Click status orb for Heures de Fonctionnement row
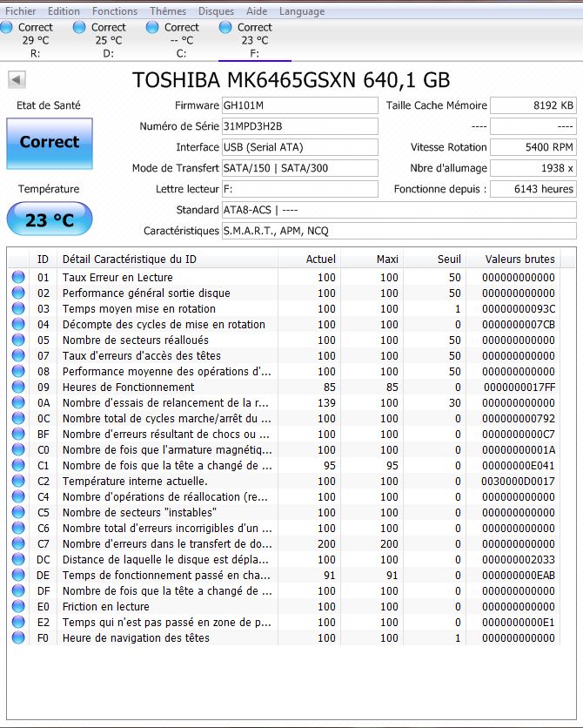The height and width of the screenshot is (728, 583). point(18,387)
